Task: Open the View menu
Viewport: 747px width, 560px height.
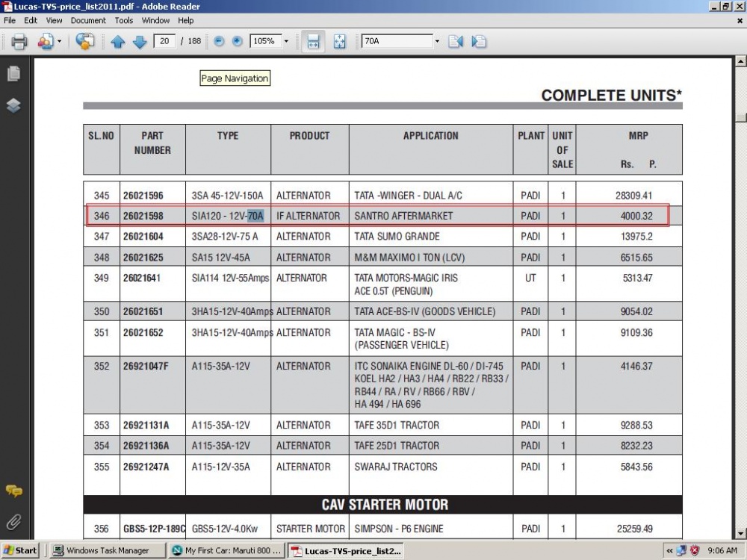Action: pos(54,20)
